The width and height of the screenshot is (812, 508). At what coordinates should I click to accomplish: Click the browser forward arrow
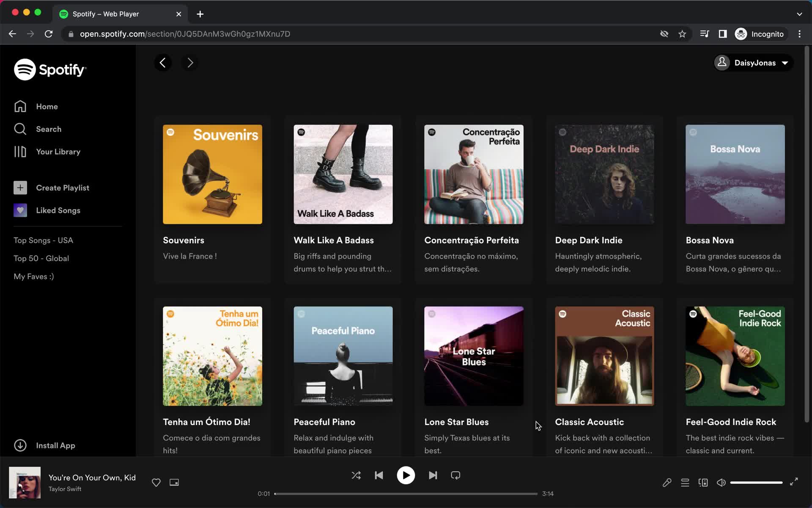(x=30, y=34)
